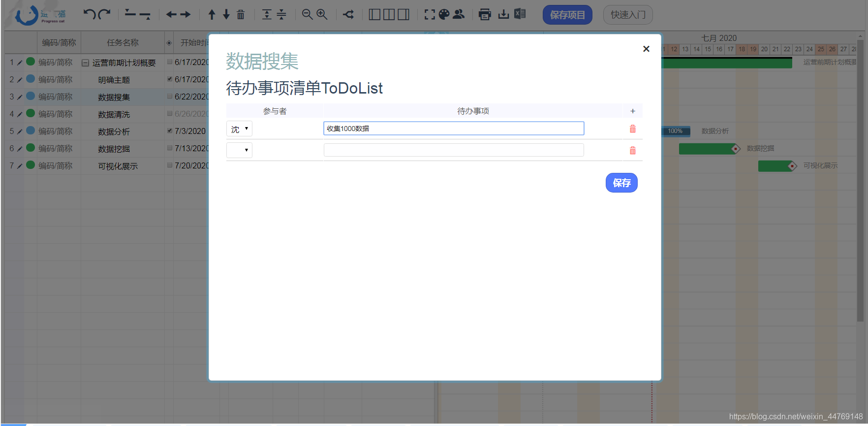Toggle critical path icon
The height and width of the screenshot is (426, 868).
point(348,14)
